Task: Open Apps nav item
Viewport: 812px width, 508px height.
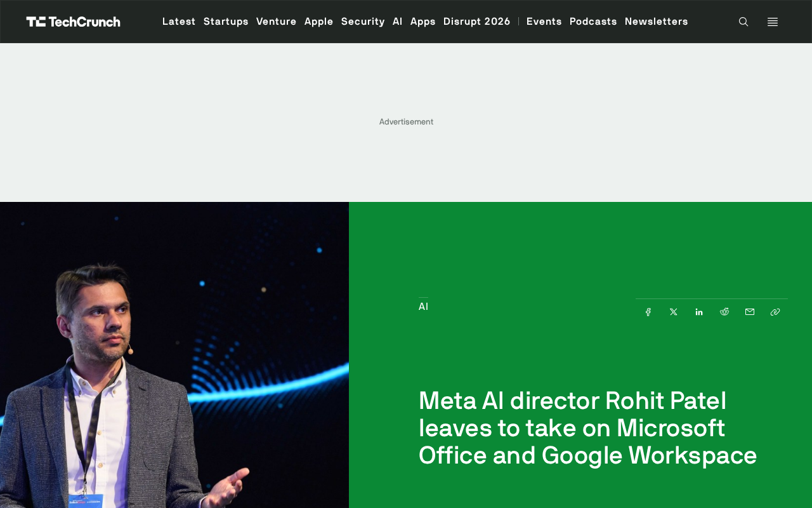Action: (x=423, y=22)
